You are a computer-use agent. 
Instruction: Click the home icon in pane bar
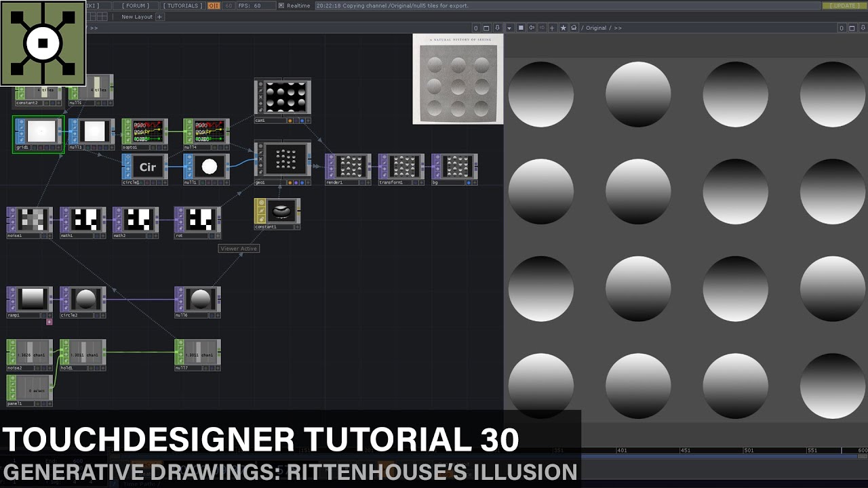574,28
